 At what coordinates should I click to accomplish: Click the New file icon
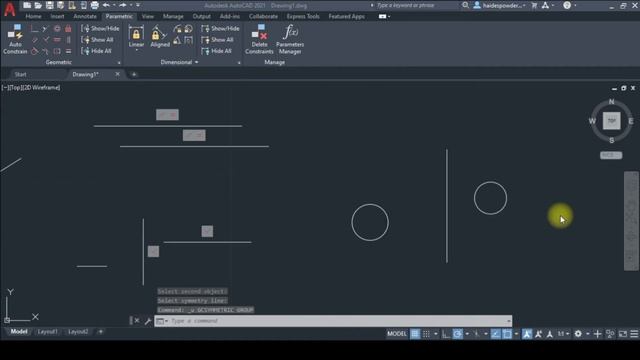[x=27, y=5]
